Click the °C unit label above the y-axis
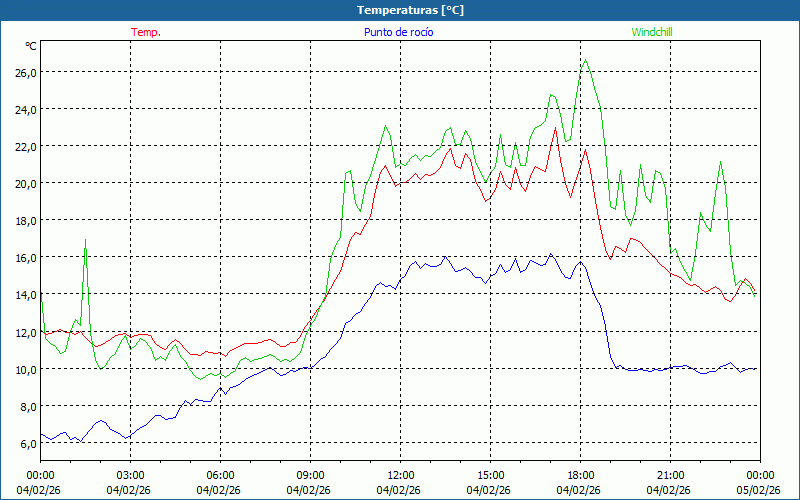The height and width of the screenshot is (500, 800). (x=30, y=46)
